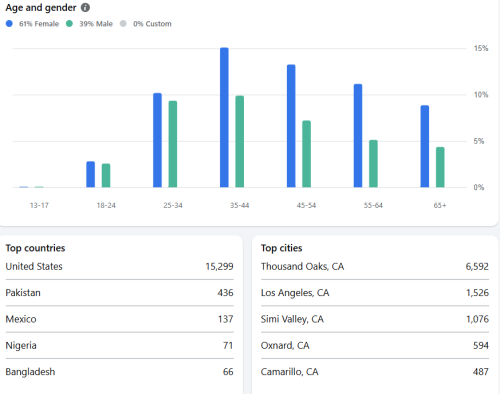500x394 pixels.
Task: Select the 'Los Angeles, CA' city row
Action: [375, 293]
